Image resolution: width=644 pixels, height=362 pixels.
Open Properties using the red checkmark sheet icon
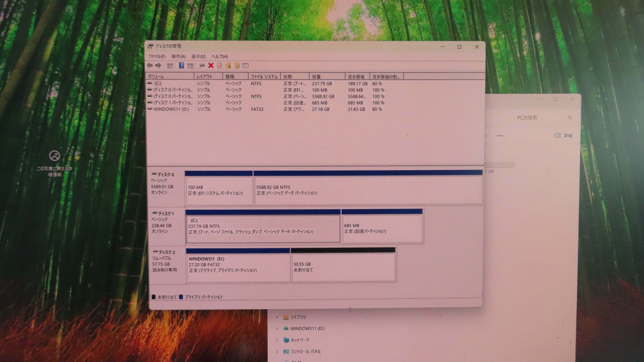click(x=220, y=66)
